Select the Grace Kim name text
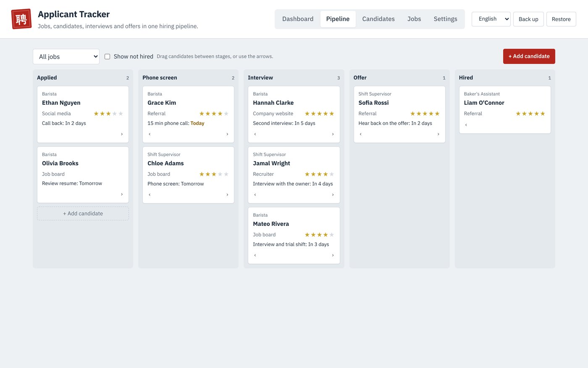Image resolution: width=588 pixels, height=368 pixels. tap(162, 103)
